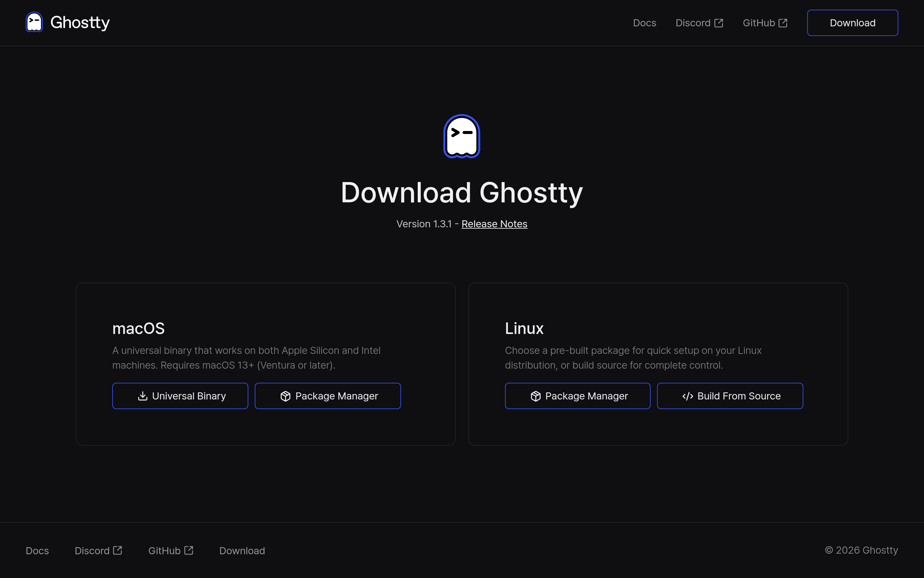This screenshot has width=924, height=578.
Task: Click the "macOS" card heading
Action: click(138, 328)
